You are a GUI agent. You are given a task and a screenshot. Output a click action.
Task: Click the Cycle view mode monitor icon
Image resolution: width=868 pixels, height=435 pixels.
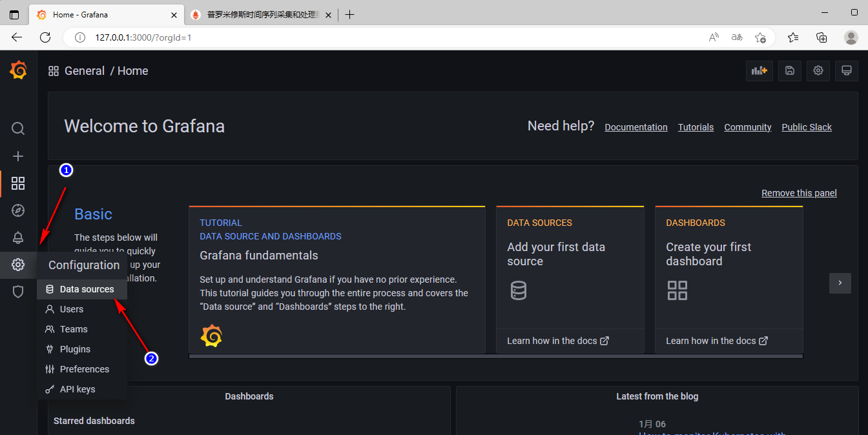pos(847,71)
